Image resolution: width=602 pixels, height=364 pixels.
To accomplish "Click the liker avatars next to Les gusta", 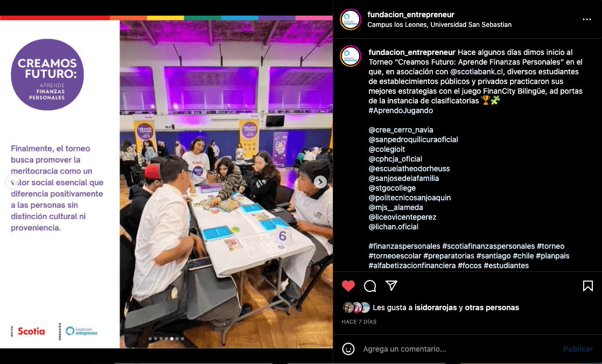I will click(356, 307).
